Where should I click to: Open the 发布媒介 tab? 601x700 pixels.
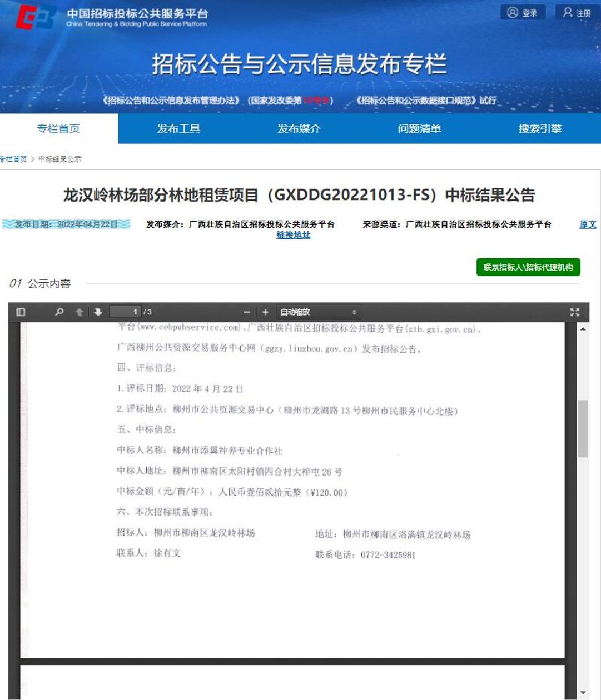click(x=299, y=129)
